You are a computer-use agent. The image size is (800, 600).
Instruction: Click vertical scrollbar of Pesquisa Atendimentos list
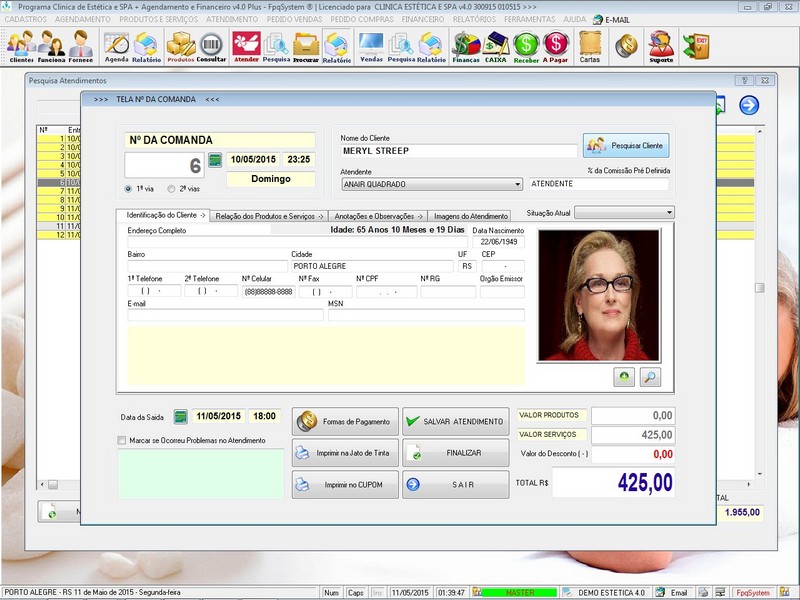click(760, 302)
